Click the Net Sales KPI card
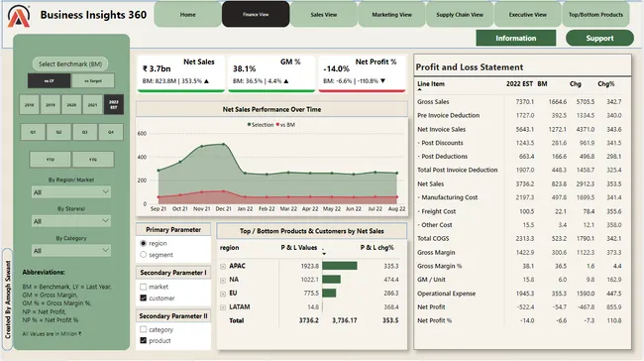 pos(180,73)
